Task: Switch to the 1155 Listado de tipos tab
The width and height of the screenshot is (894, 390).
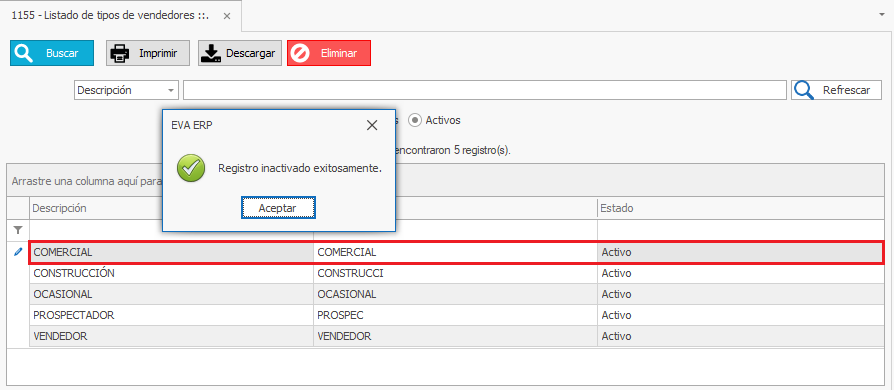Action: tap(109, 16)
